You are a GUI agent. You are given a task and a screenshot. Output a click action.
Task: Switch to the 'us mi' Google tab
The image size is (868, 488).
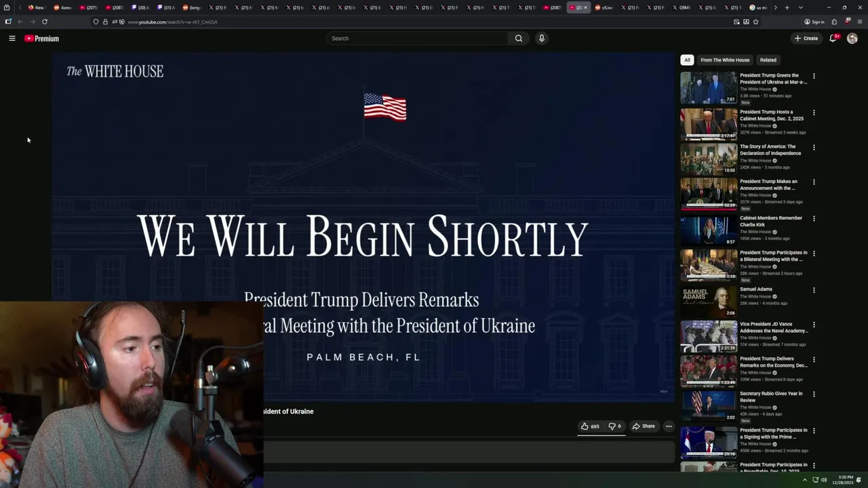759,7
